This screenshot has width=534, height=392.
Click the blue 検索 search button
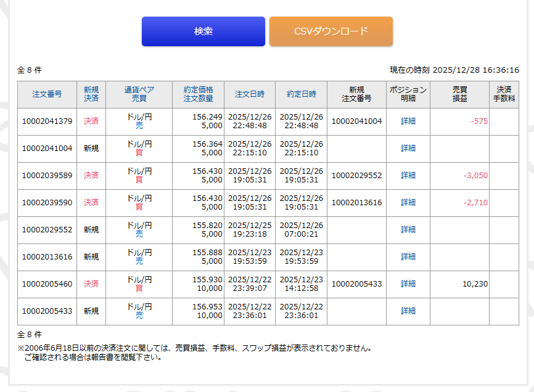203,31
